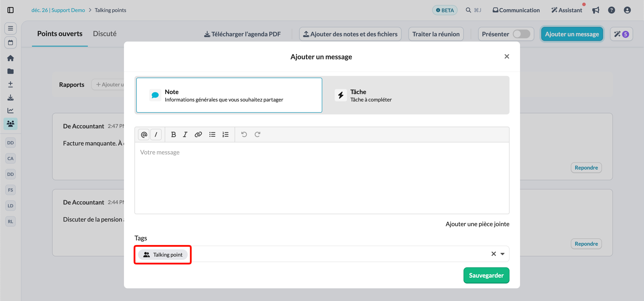This screenshot has width=644, height=301.
Task: Click the magic wand badge with 5
Action: pyautogui.click(x=621, y=34)
